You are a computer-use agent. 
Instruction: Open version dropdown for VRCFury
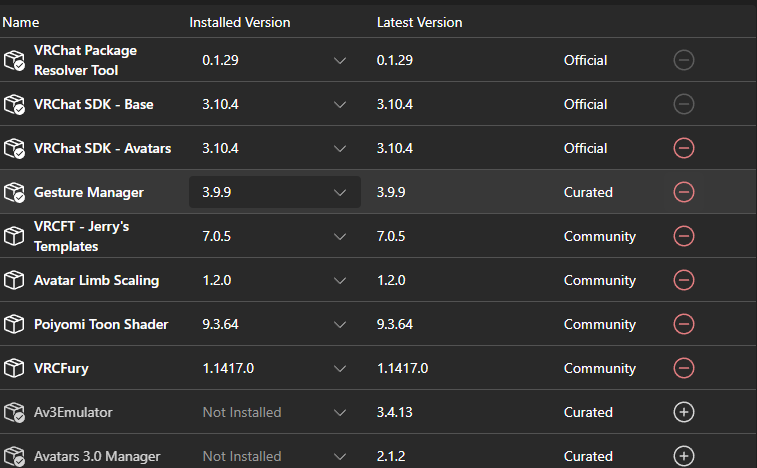(x=275, y=368)
